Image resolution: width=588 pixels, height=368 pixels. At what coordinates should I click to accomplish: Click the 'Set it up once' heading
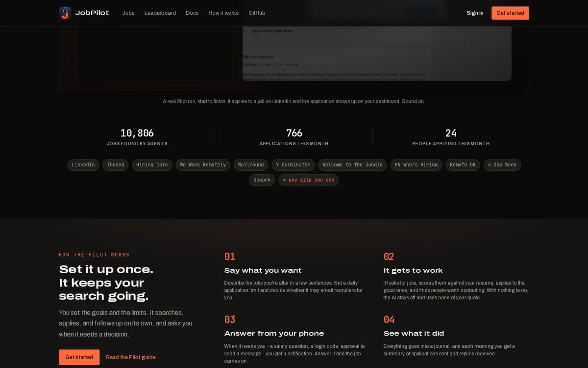coord(106,283)
